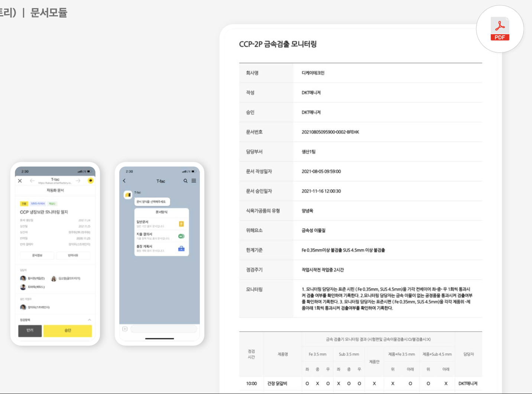Screen dimensions: 532x394
Task: Click the chat message input field
Action: click(x=164, y=329)
